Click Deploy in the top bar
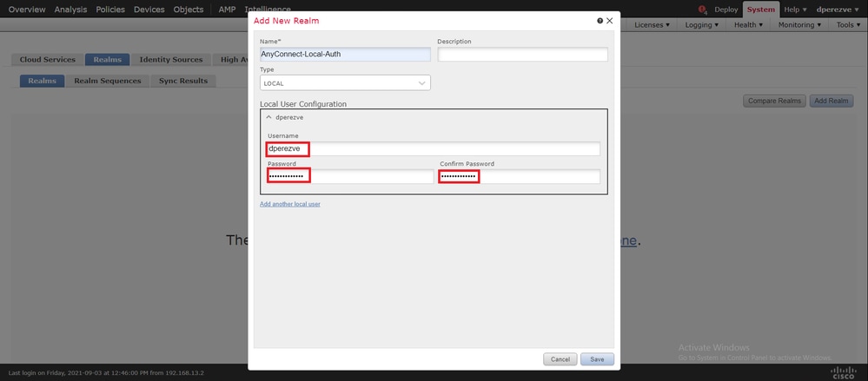Viewport: 868px width, 381px height. coord(726,10)
